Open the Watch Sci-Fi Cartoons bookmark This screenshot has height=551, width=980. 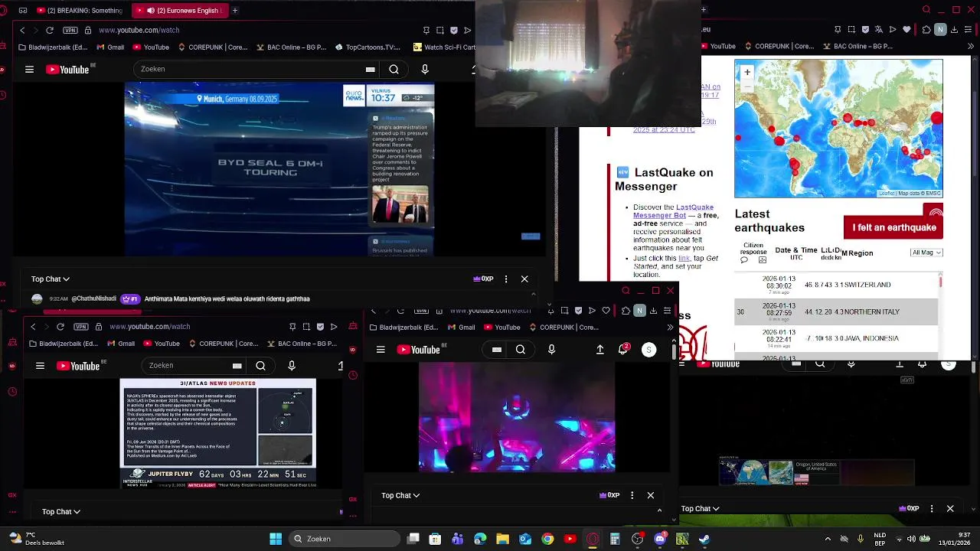(444, 47)
